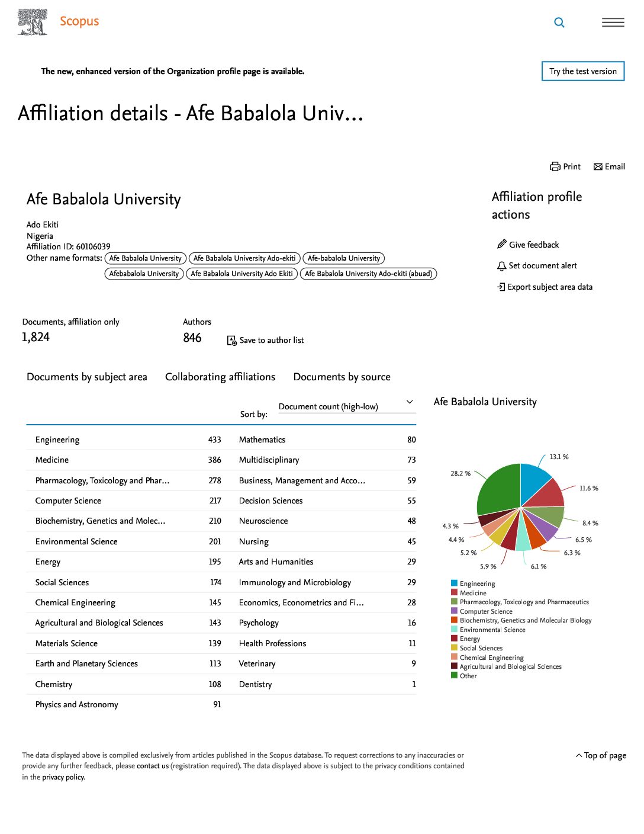Switch to Collaborating affiliations tab
Screen dimensions: 644x834
(x=220, y=377)
